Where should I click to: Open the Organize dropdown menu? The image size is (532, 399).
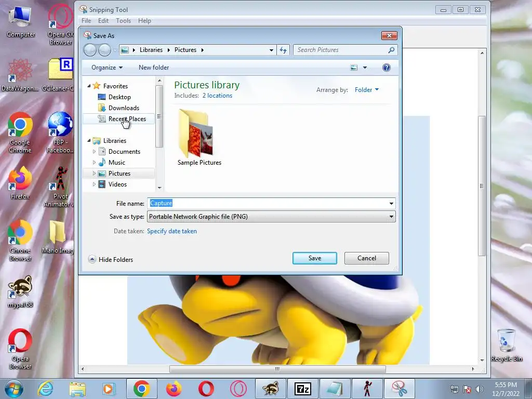click(107, 68)
